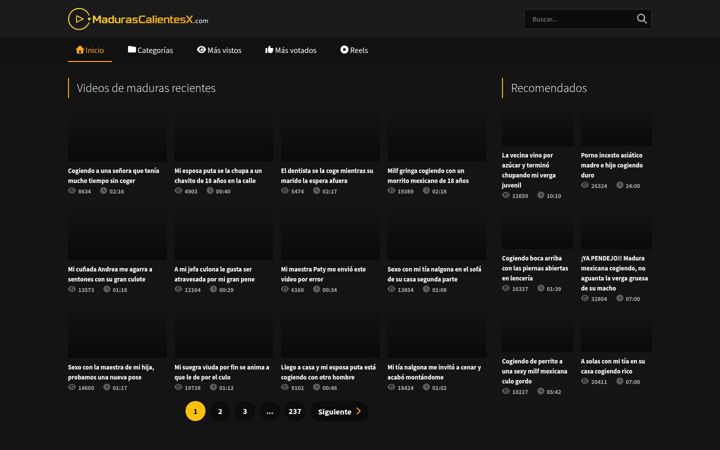Click the Siguiente next-page button
The image size is (720, 450).
pos(339,411)
